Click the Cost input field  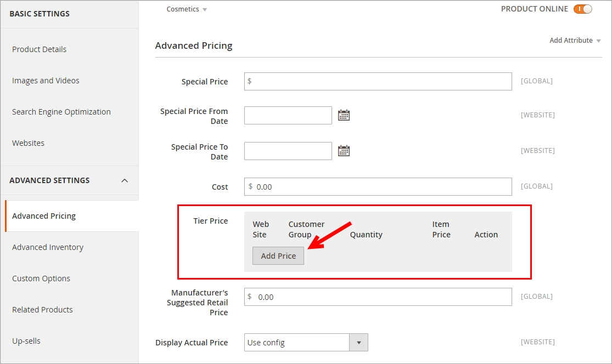click(378, 187)
